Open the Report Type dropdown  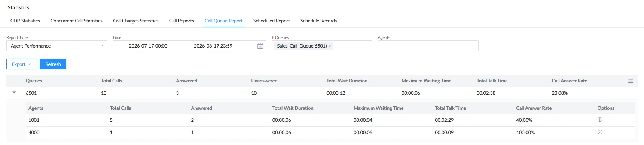tap(57, 46)
